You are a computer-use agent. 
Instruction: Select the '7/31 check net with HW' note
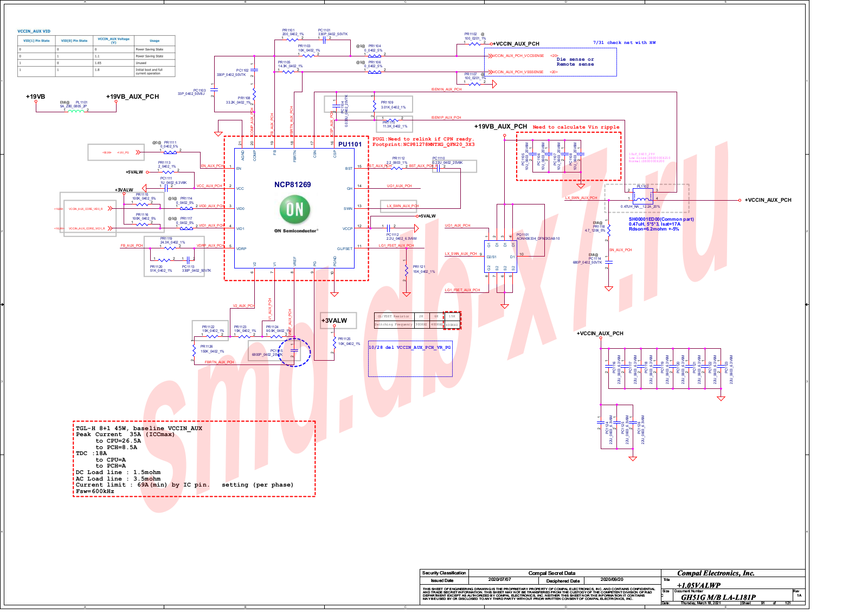coord(624,42)
